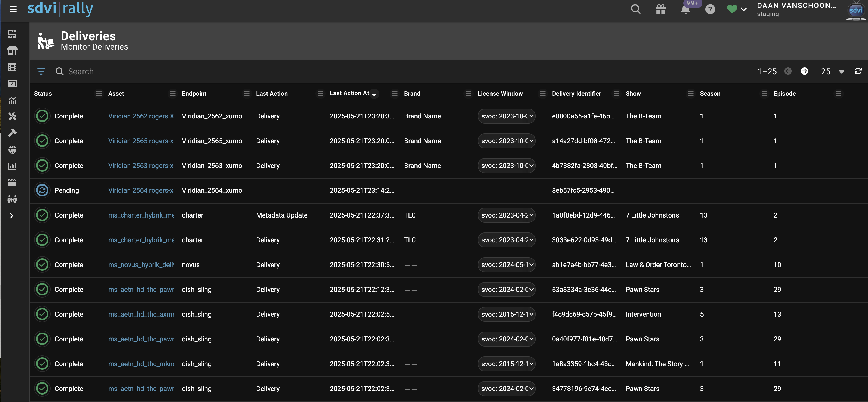
Task: Expand the sidebar navigation chevron
Action: pyautogui.click(x=12, y=215)
